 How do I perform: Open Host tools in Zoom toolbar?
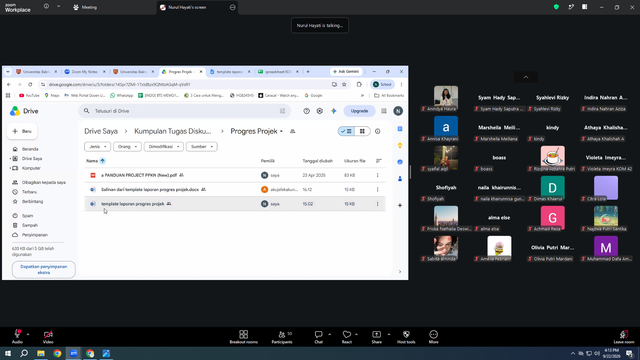point(406,337)
